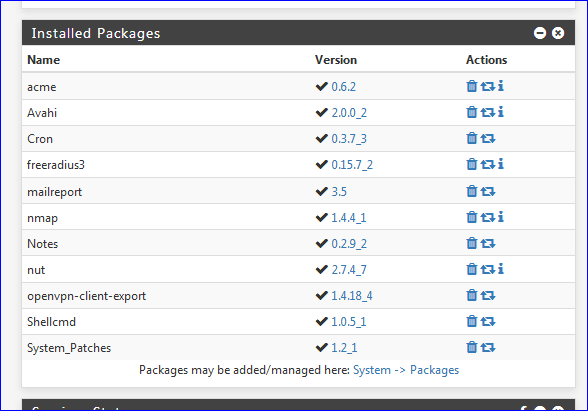Reinstall the openvpn-client-export package
This screenshot has height=411, width=588.
[488, 296]
